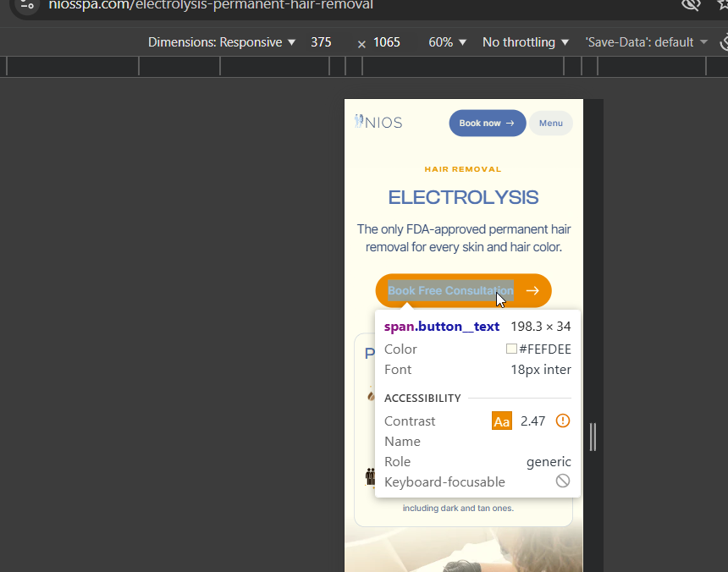
Task: Open the Dimensions: Responsive dropdown
Action: click(222, 42)
